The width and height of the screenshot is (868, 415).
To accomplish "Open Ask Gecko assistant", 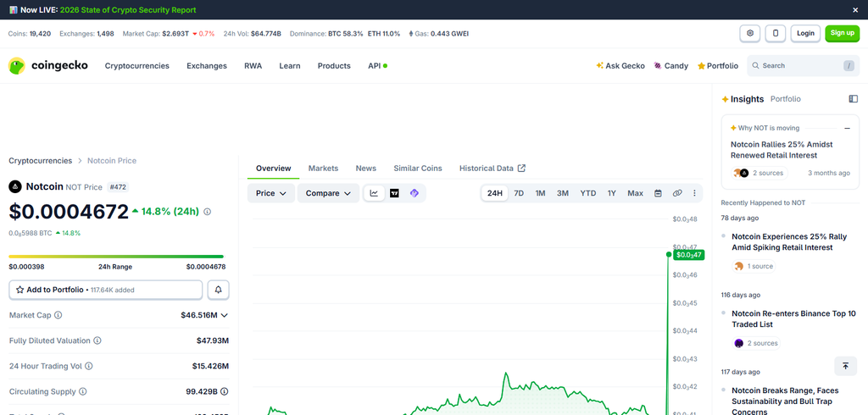I will 620,66.
